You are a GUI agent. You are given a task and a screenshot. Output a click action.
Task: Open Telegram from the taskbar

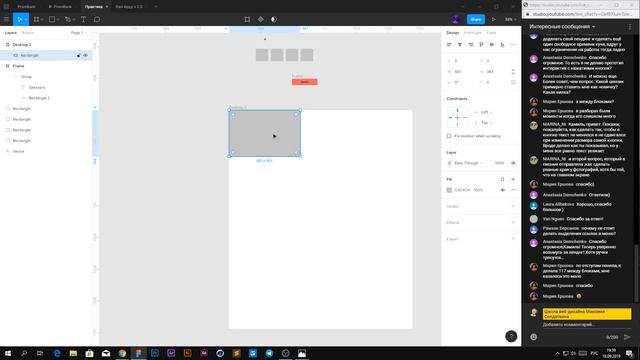tap(269, 353)
